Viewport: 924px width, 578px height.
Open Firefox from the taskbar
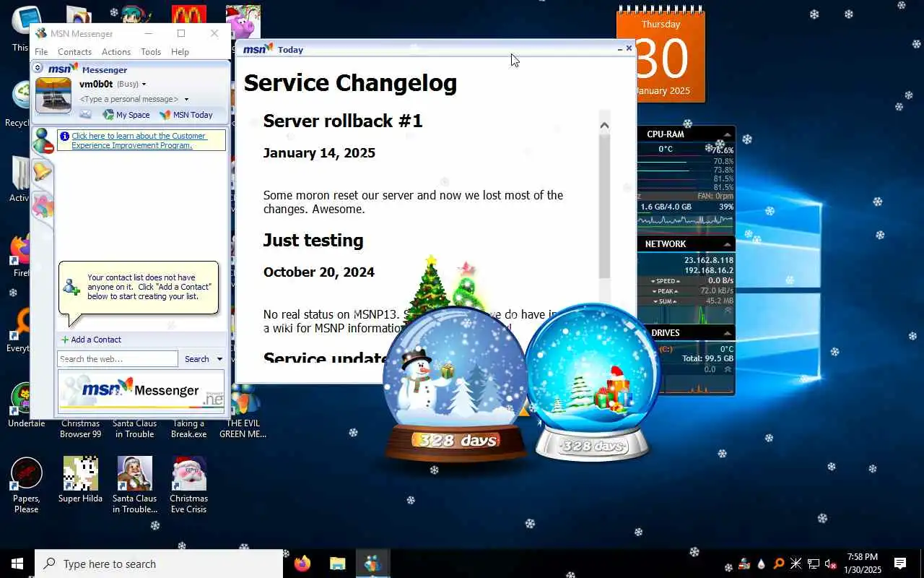pos(302,564)
